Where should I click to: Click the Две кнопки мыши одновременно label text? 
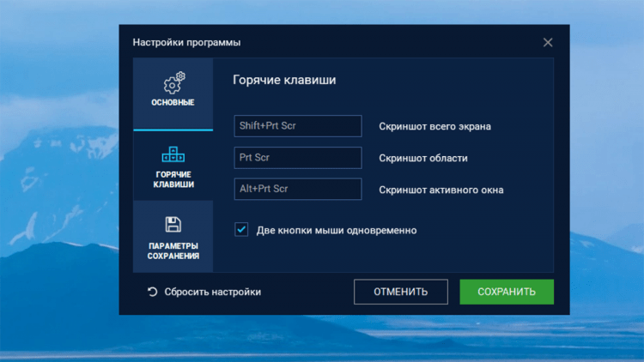coord(337,230)
